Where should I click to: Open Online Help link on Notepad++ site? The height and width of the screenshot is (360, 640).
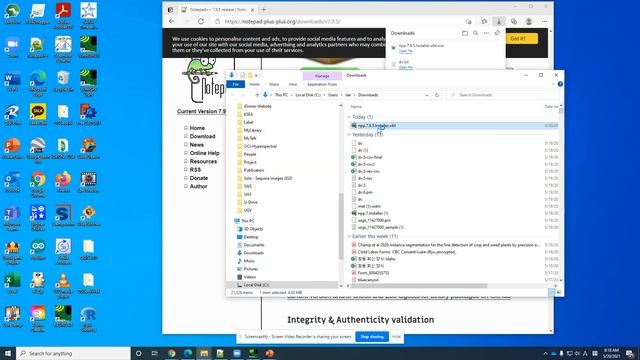point(204,153)
